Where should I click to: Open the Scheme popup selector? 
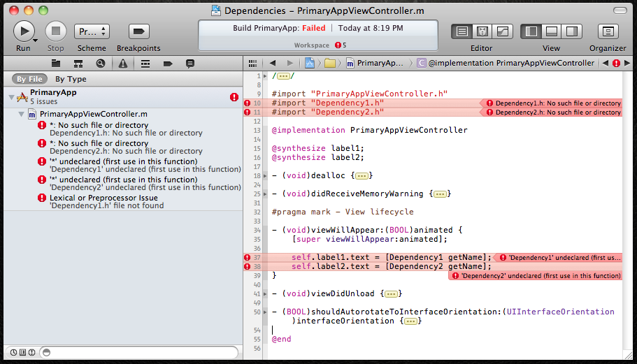tap(92, 31)
